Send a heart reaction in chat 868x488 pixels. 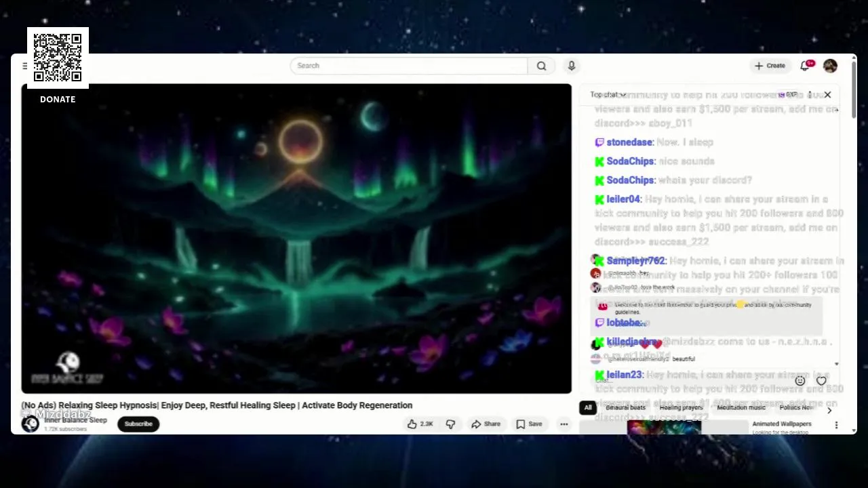(821, 381)
